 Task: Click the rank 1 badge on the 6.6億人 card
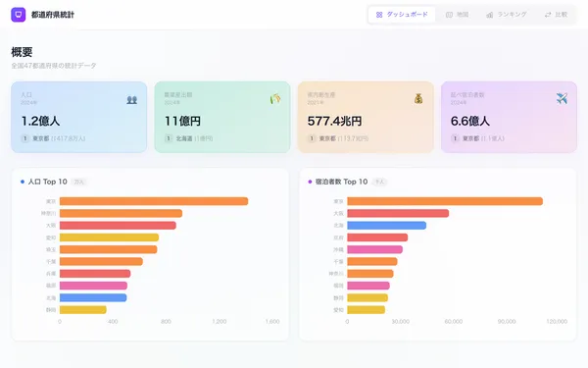tap(455, 138)
